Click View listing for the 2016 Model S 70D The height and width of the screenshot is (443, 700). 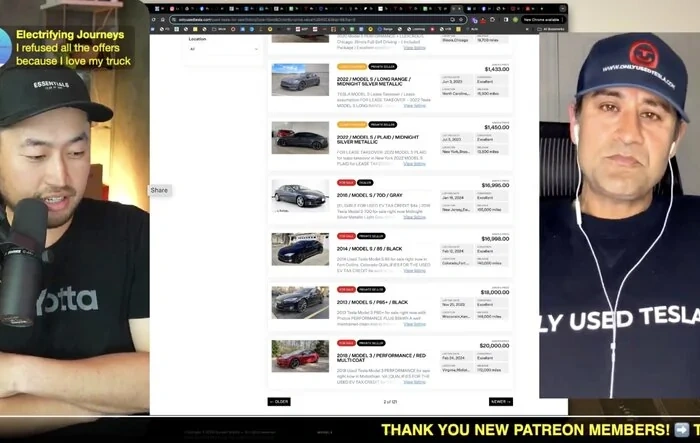point(414,217)
